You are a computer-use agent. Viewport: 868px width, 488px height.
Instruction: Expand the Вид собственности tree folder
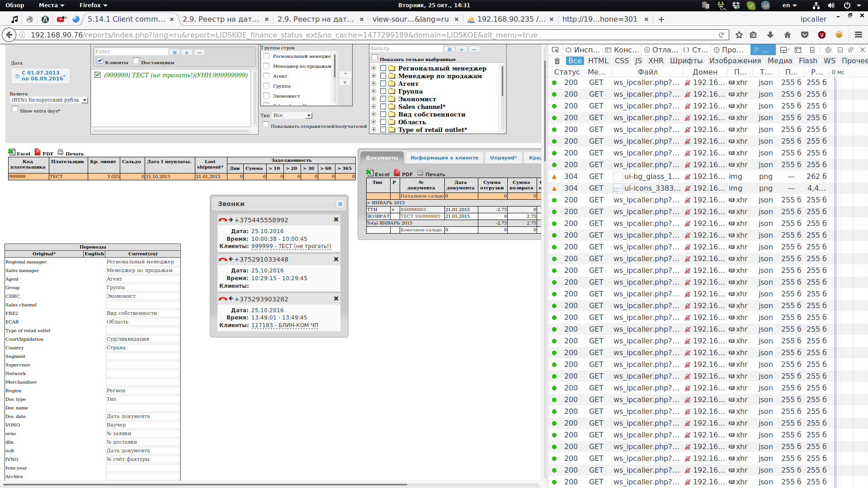coord(374,114)
